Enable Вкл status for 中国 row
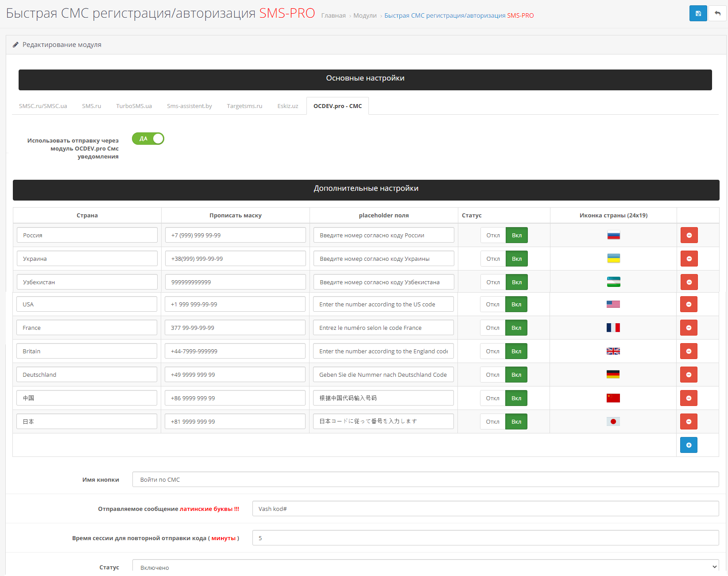Screen dimensions: 728x576 click(516, 398)
